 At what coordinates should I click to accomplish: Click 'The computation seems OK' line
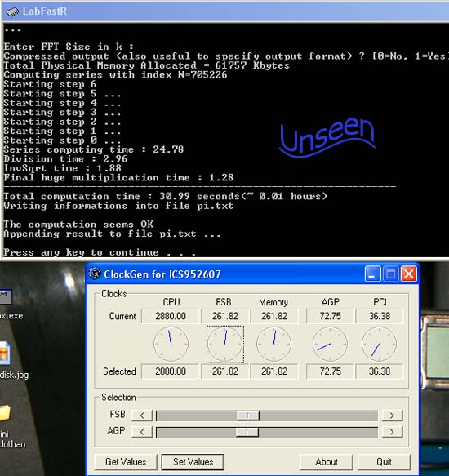(x=78, y=225)
